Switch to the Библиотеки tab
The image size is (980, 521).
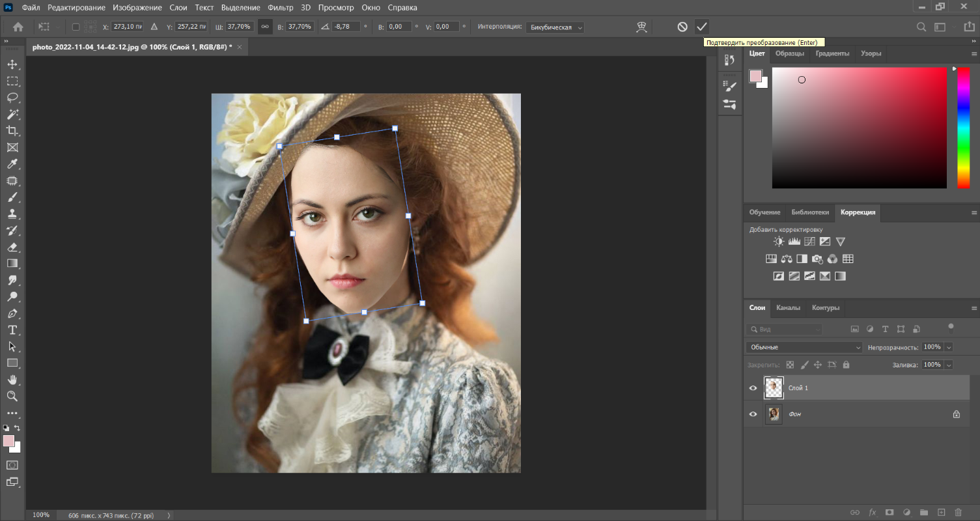(810, 212)
